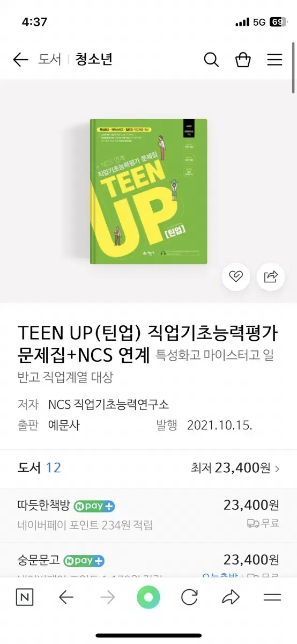Viewport: 297px width, 644px height.
Task: Expand lowest price 23,400원 chevron
Action: pos(277,469)
